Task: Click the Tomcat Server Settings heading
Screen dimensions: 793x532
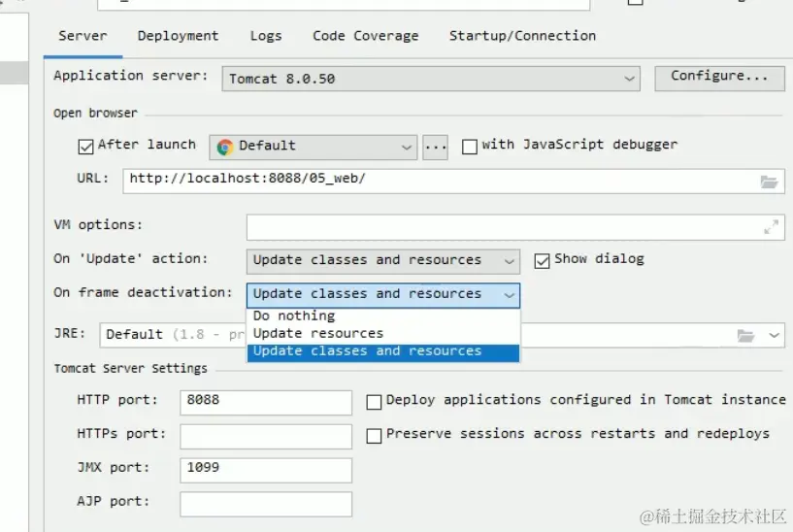Action: tap(130, 368)
